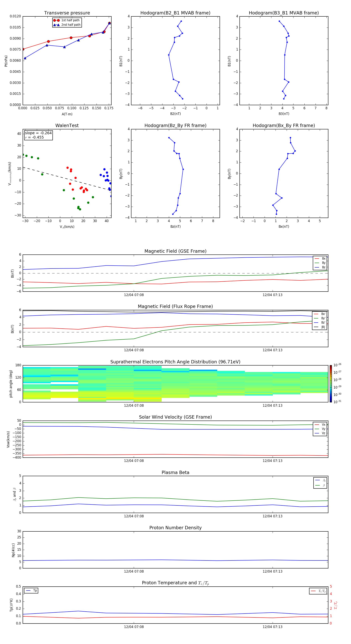Click the "B3(nT)" x-axis label
The width and height of the screenshot is (351, 644).
[x=284, y=114]
